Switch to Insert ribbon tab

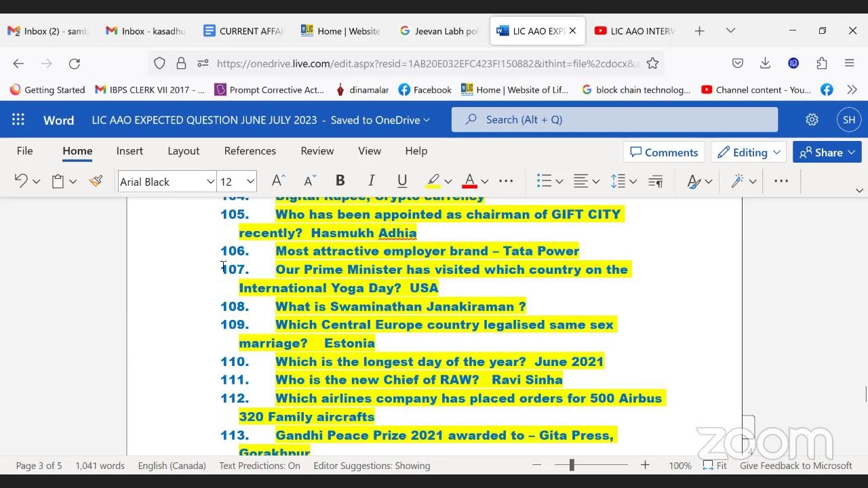point(130,150)
